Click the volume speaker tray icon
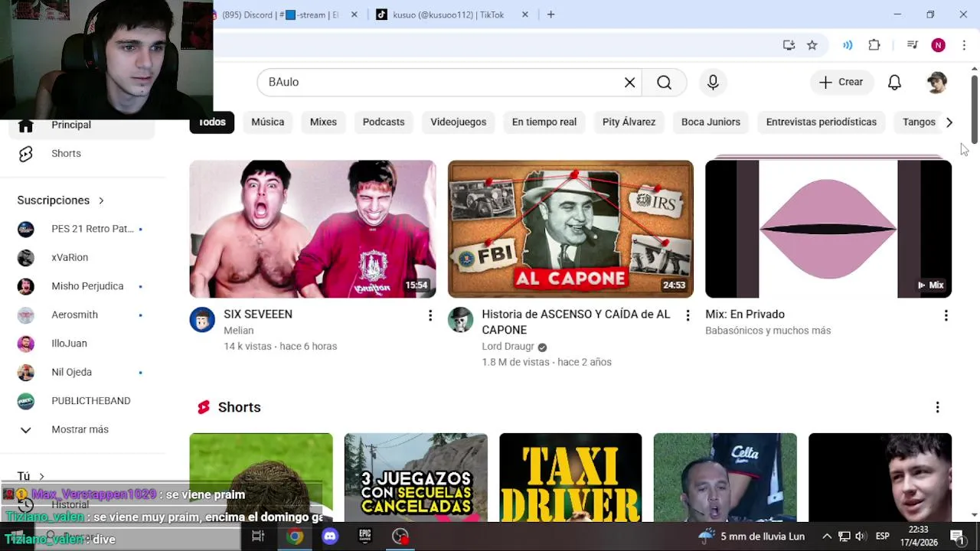This screenshot has width=980, height=551. click(x=860, y=536)
